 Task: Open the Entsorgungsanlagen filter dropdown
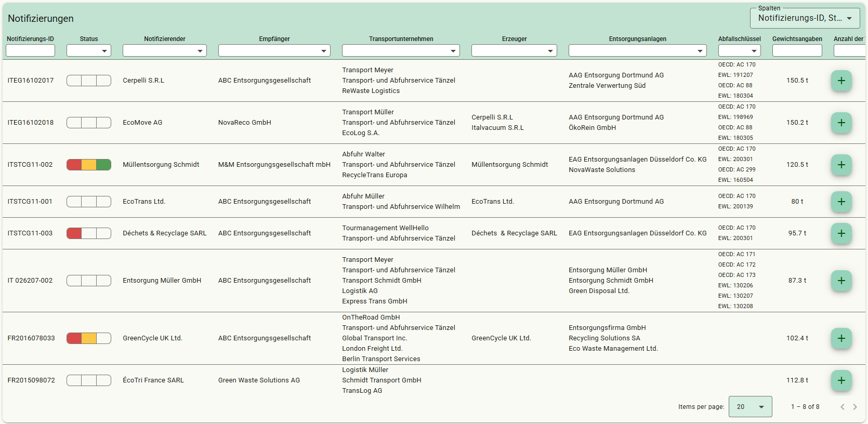tap(638, 50)
